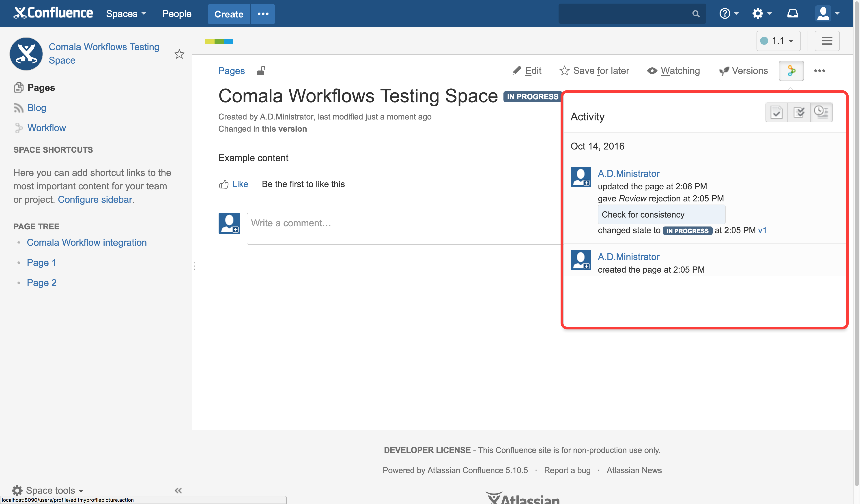Image resolution: width=860 pixels, height=504 pixels.
Task: Click the Comala workflow icon button
Action: click(x=791, y=71)
